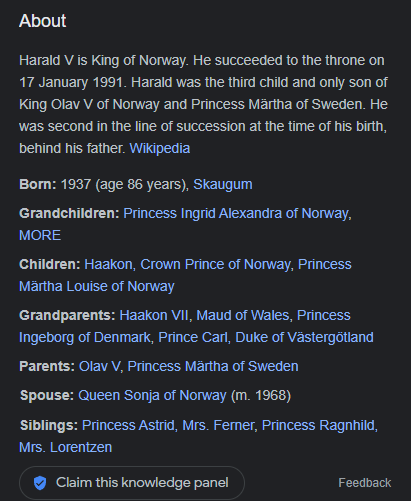Open the Wikipedia source link
411x501 pixels.
pos(160,148)
